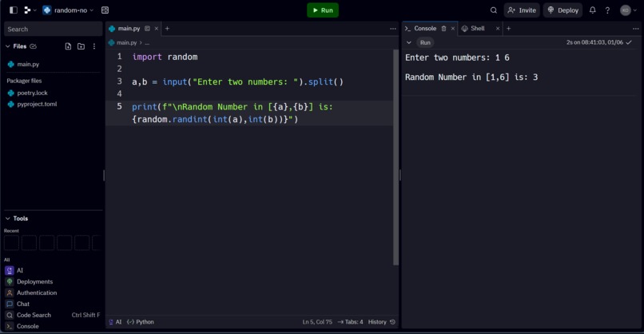Image resolution: width=644 pixels, height=334 pixels.
Task: Click the Ln 5, Col 75 cursor indicator
Action: click(x=317, y=322)
